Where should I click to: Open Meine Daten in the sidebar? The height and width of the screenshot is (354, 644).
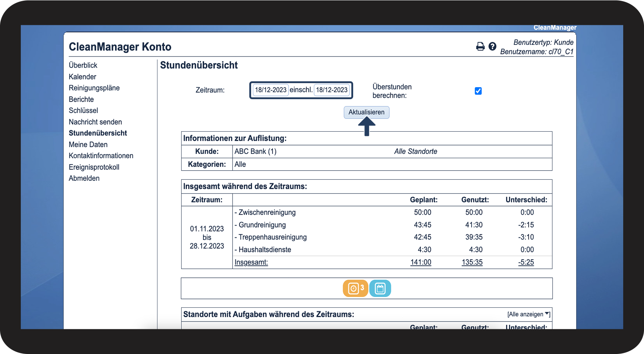88,145
